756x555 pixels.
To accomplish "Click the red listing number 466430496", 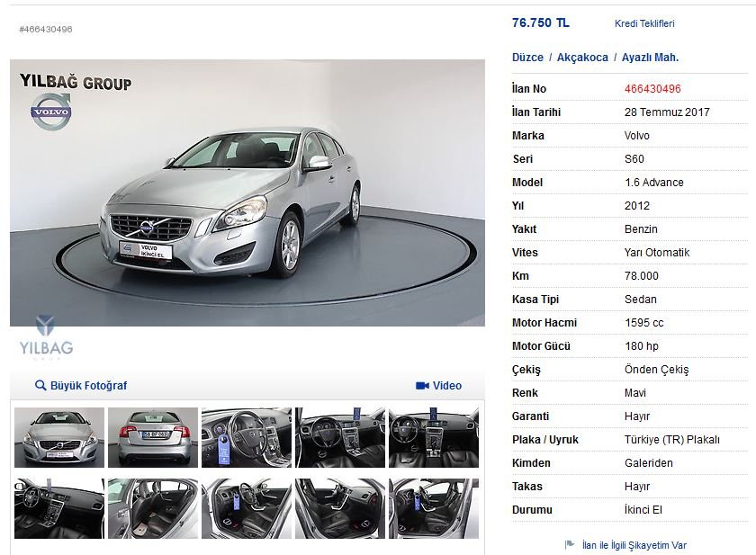I will [652, 89].
